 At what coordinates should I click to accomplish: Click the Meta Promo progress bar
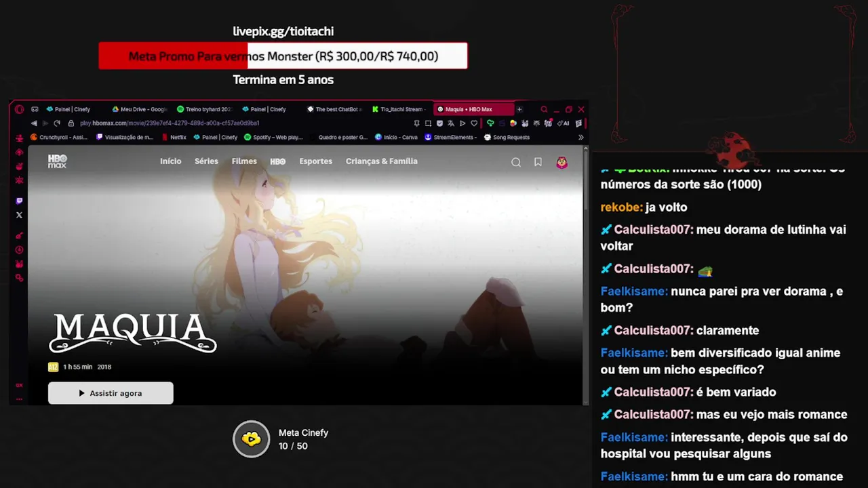coord(283,56)
